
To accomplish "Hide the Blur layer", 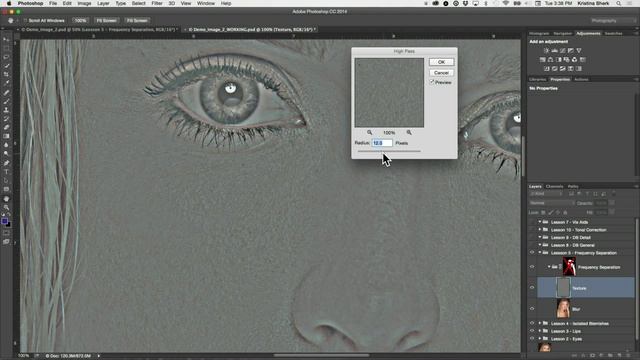I will [532, 309].
